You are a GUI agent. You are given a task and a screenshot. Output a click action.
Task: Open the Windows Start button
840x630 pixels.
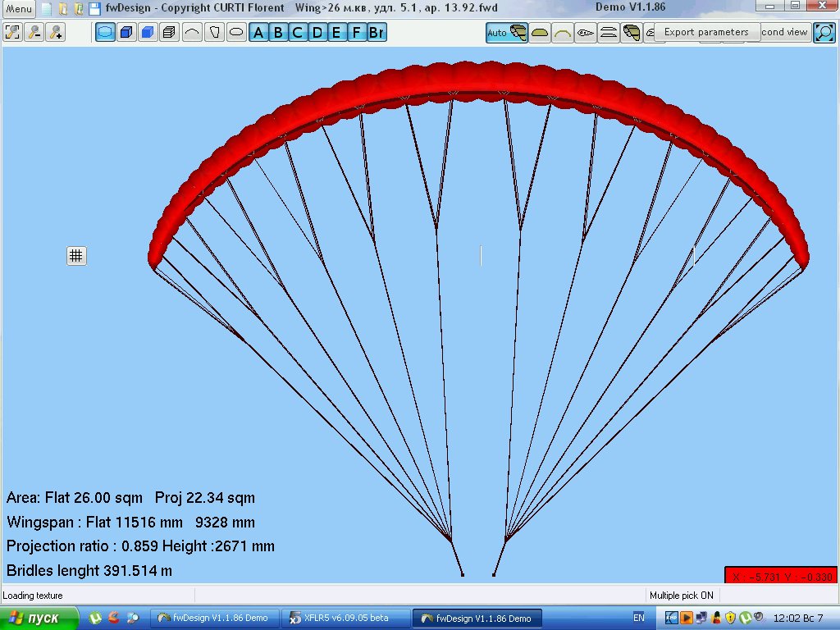(39, 619)
